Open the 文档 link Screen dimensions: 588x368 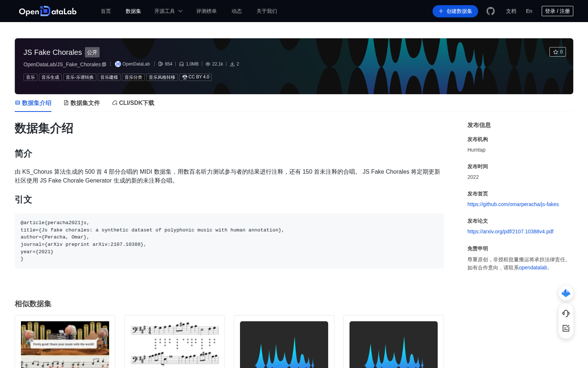pyautogui.click(x=511, y=11)
